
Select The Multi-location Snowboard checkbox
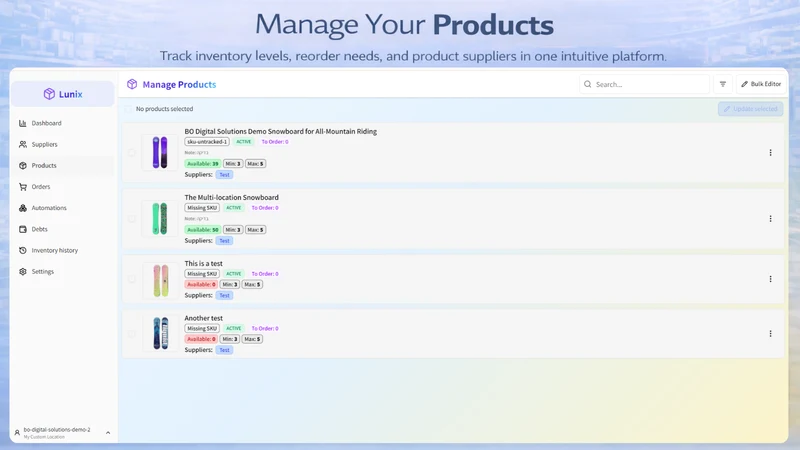coord(132,219)
